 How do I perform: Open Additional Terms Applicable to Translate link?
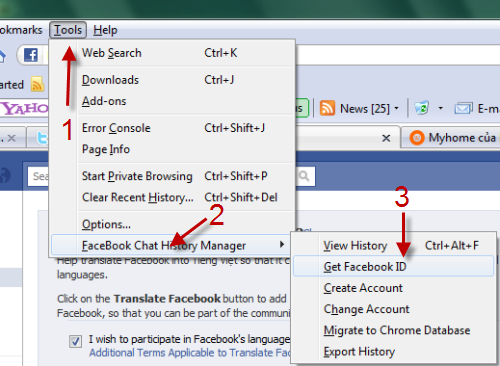189,353
